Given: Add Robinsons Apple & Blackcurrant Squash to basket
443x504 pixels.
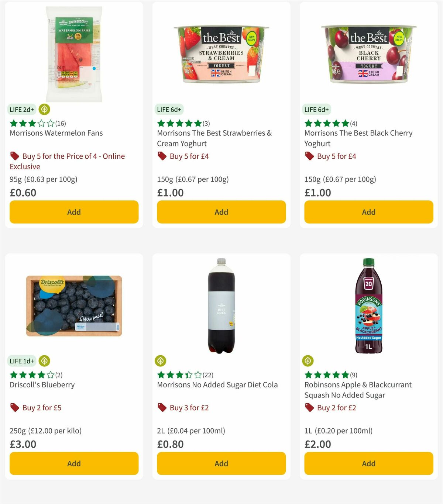Looking at the screenshot, I should 368,463.
